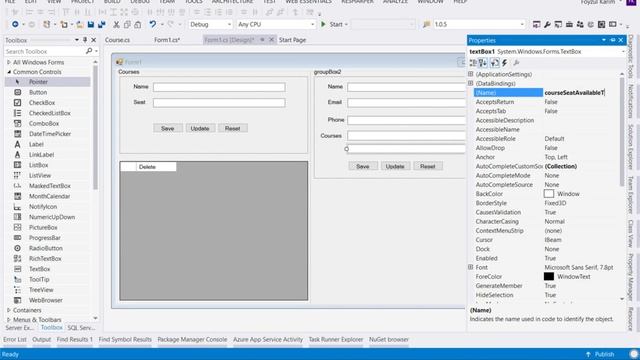Image resolution: width=640 pixels, height=360 pixels.
Task: Click the Save All toolbar icon
Action: point(101,24)
